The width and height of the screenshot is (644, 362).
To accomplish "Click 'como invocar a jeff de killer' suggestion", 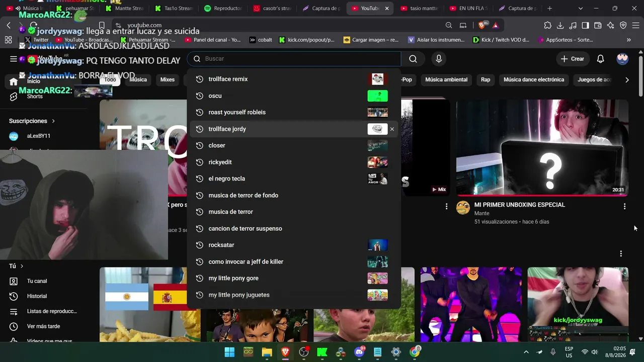I will pyautogui.click(x=294, y=261).
